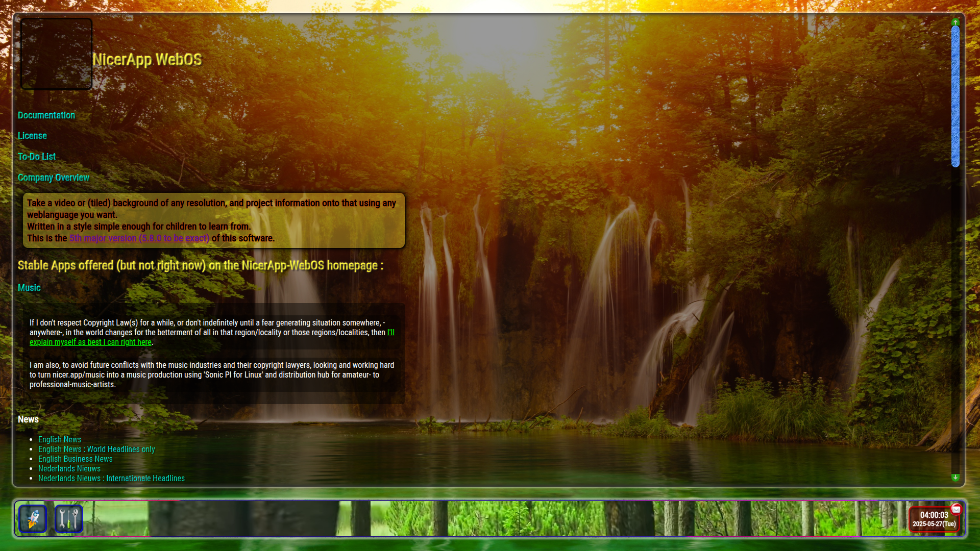
Task: Click the clock and date widget
Action: (x=934, y=519)
